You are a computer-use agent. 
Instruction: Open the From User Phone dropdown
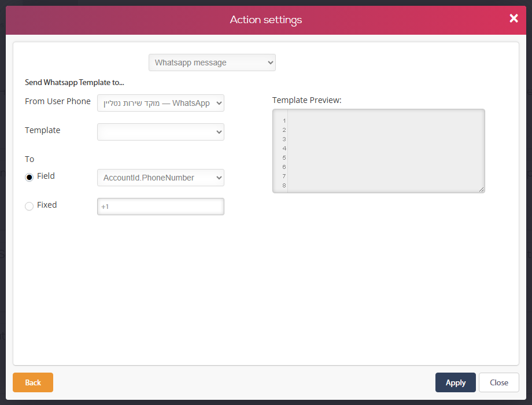click(x=161, y=103)
